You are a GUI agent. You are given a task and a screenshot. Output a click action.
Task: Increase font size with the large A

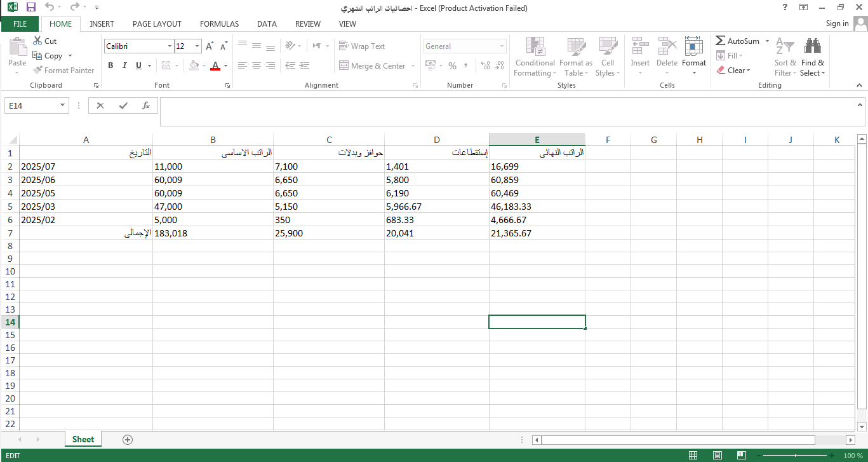pyautogui.click(x=210, y=46)
